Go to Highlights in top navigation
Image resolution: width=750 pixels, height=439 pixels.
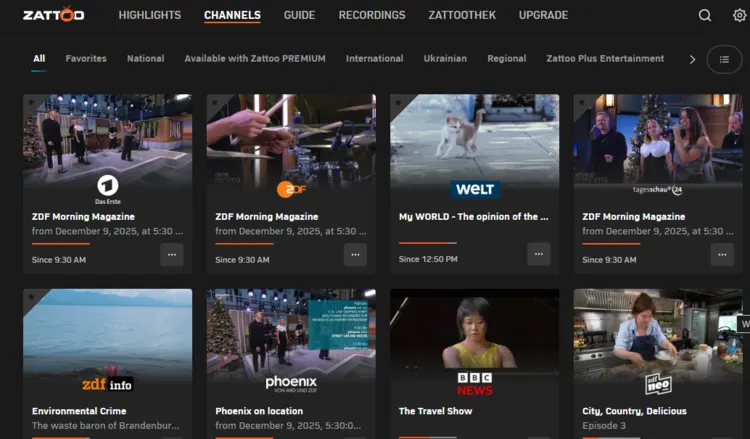pos(150,15)
